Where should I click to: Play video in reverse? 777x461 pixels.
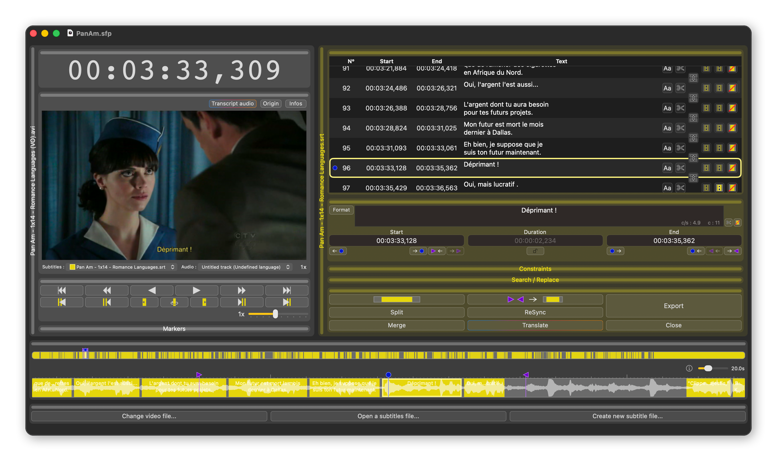tap(152, 290)
